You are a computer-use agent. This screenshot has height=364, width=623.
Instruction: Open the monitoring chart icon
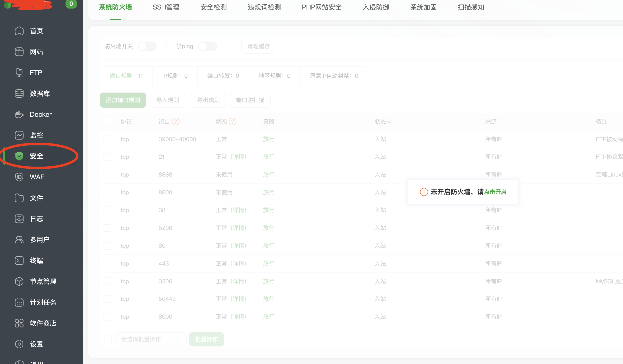point(19,135)
